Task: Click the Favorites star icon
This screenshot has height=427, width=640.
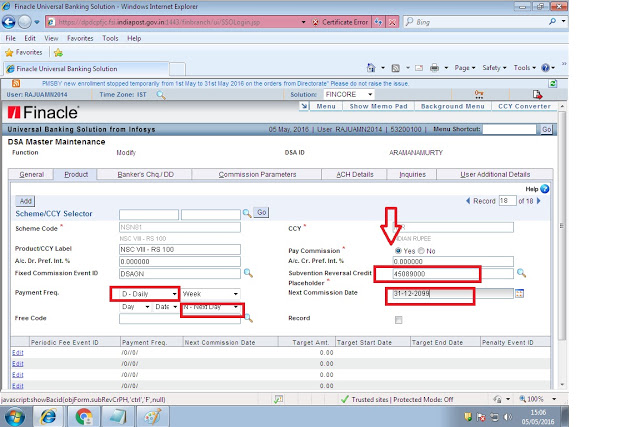Action: click(x=9, y=52)
